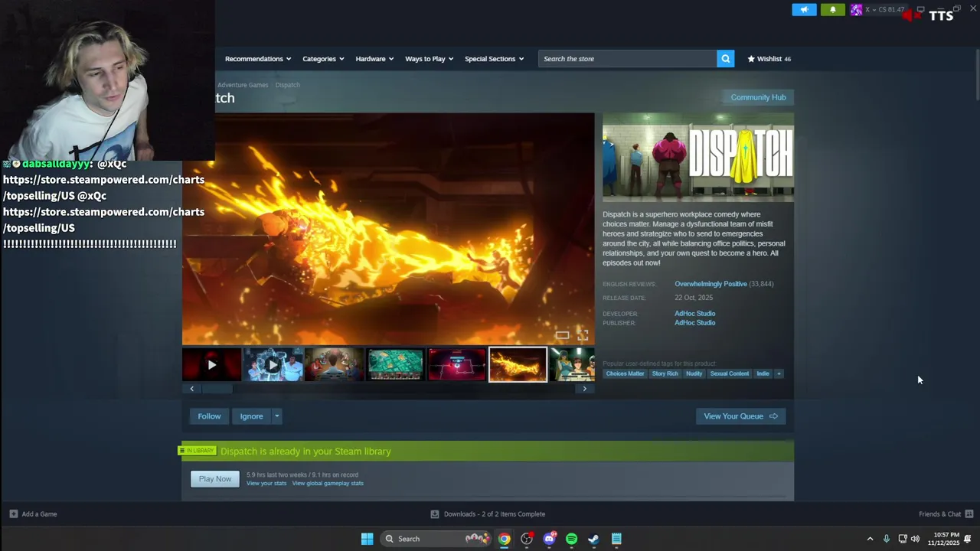The image size is (980, 551).
Task: Open Steam from taskbar
Action: 593,539
